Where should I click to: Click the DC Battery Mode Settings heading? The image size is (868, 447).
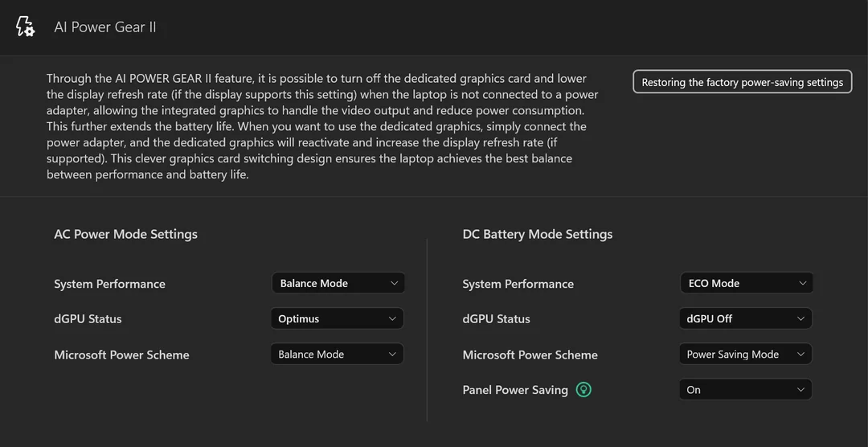click(x=538, y=234)
